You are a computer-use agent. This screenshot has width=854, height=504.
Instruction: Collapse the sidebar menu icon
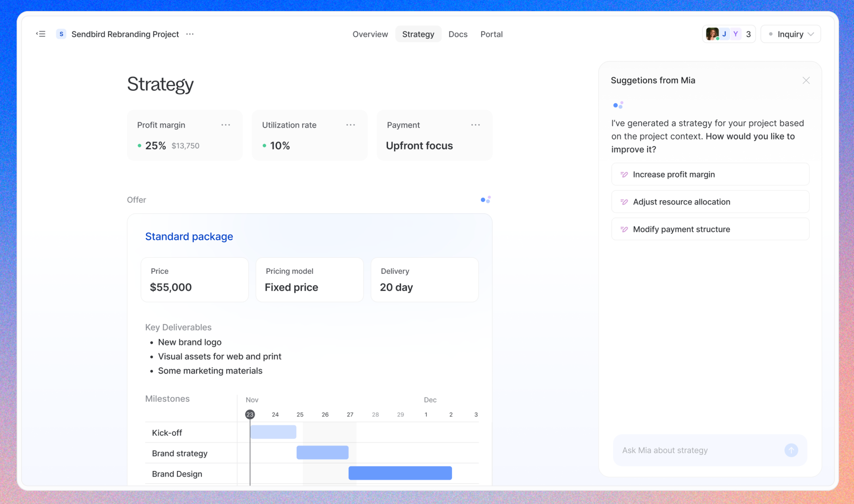(x=41, y=34)
